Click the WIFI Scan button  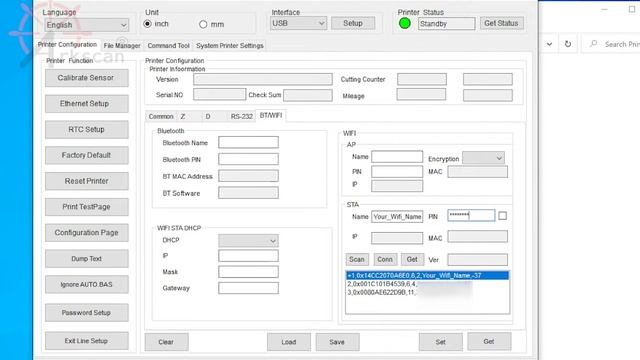[x=357, y=259]
